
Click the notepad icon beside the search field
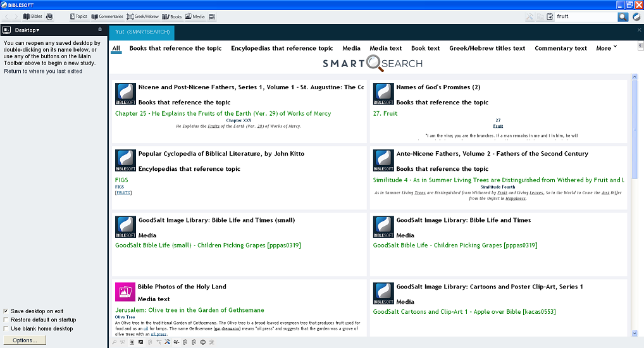click(x=550, y=16)
